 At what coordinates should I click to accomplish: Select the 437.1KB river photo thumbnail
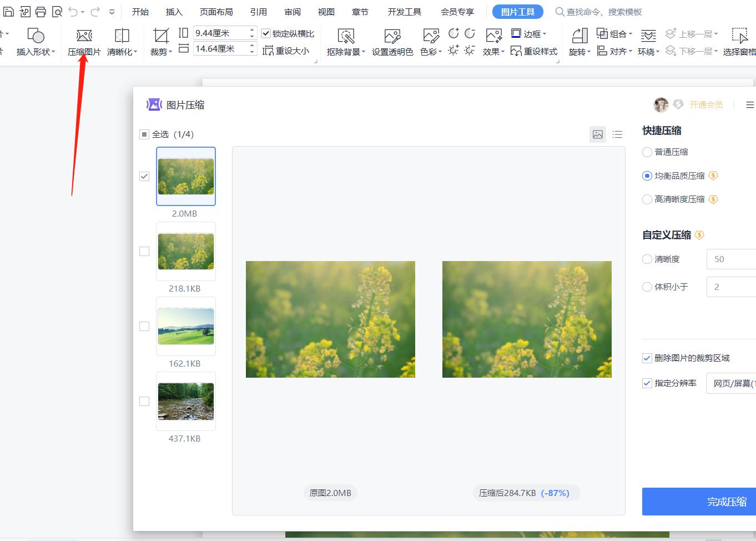tap(185, 402)
